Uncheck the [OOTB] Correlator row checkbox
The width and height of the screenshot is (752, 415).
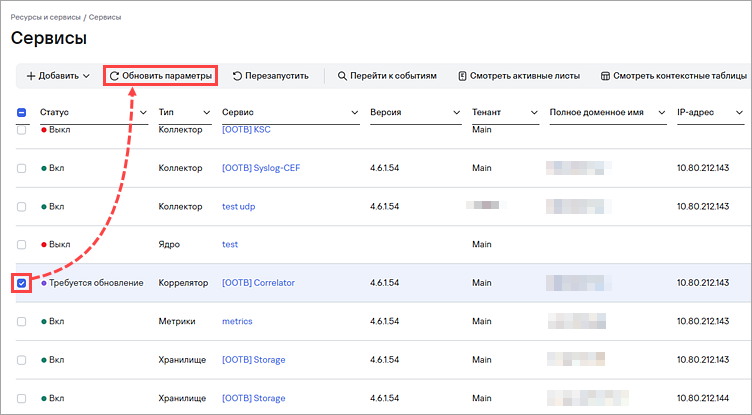(22, 283)
